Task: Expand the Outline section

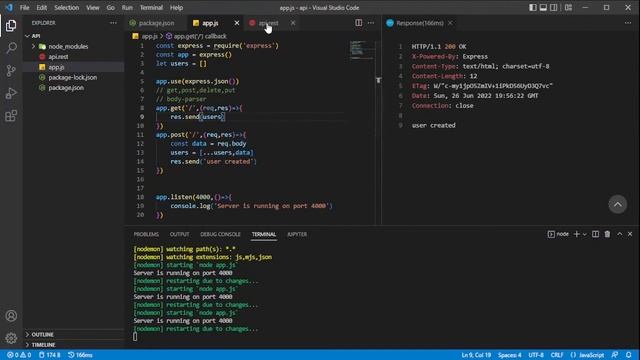Action: point(73,334)
